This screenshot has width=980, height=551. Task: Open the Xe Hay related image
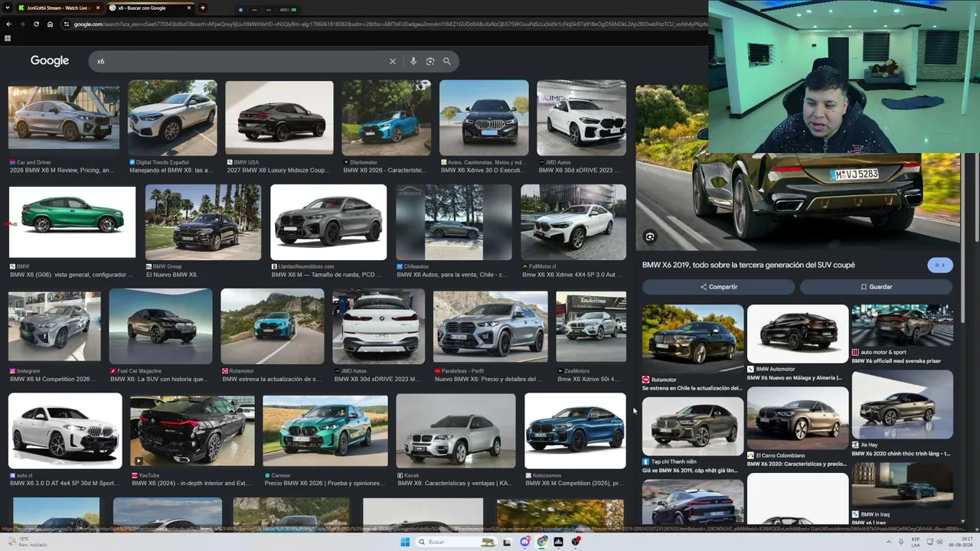pyautogui.click(x=903, y=405)
